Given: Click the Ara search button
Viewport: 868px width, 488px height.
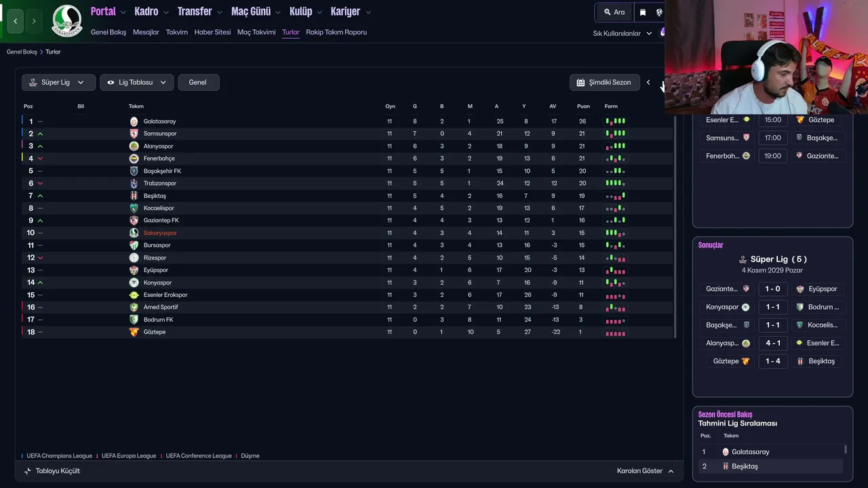Looking at the screenshot, I should (614, 12).
